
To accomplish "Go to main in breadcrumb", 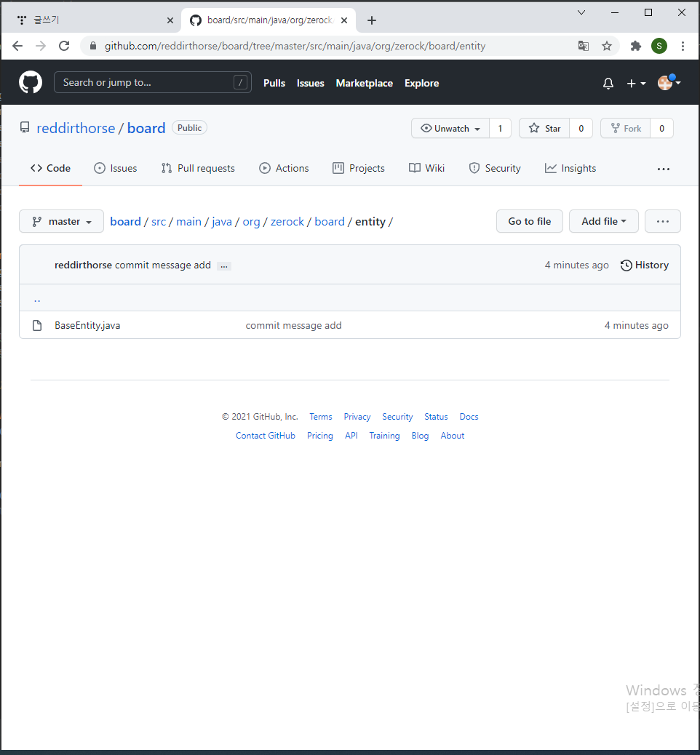I will click(x=189, y=222).
